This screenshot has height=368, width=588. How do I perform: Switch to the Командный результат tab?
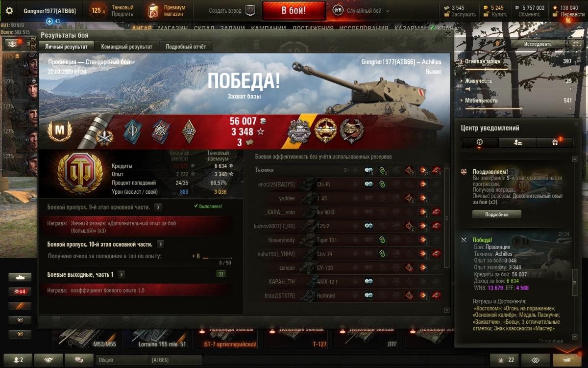pos(126,47)
